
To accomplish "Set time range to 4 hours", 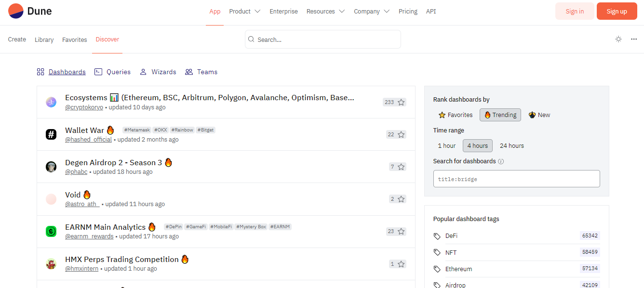I will [478, 145].
